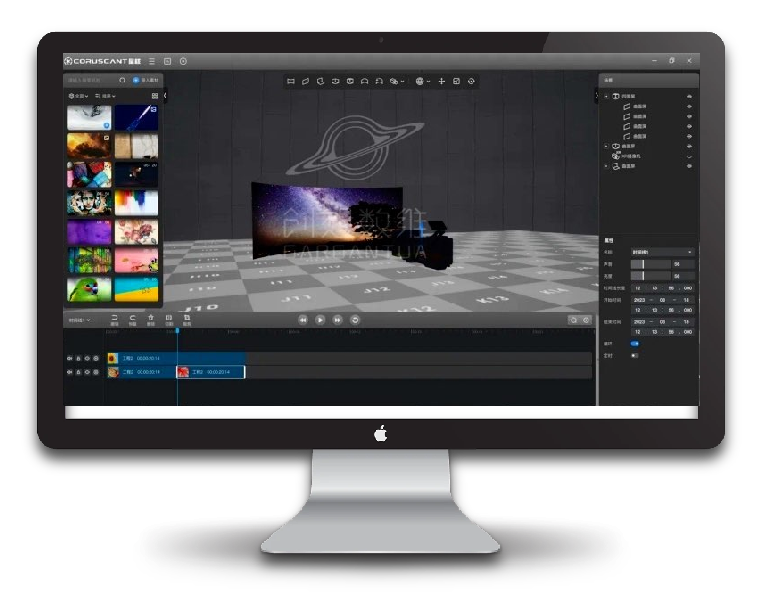Mute the top timeline track
This screenshot has height=606, width=765.
(70, 358)
